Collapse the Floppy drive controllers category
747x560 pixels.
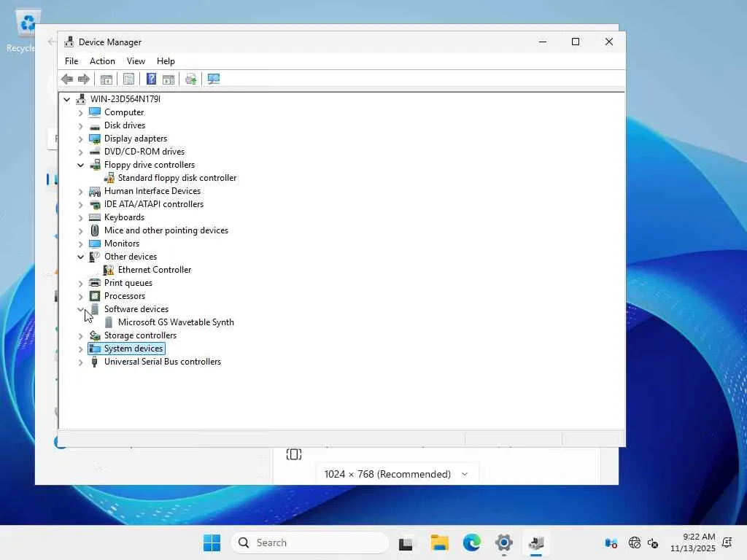pyautogui.click(x=80, y=166)
